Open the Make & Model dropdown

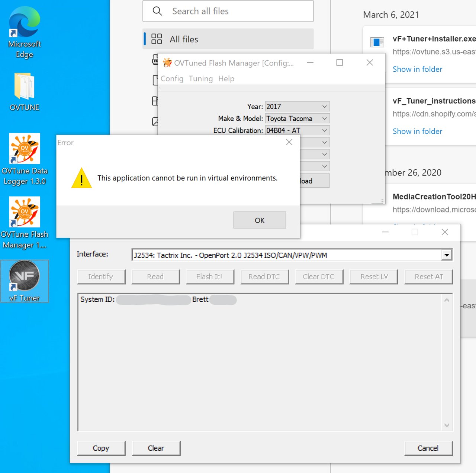pyautogui.click(x=297, y=119)
